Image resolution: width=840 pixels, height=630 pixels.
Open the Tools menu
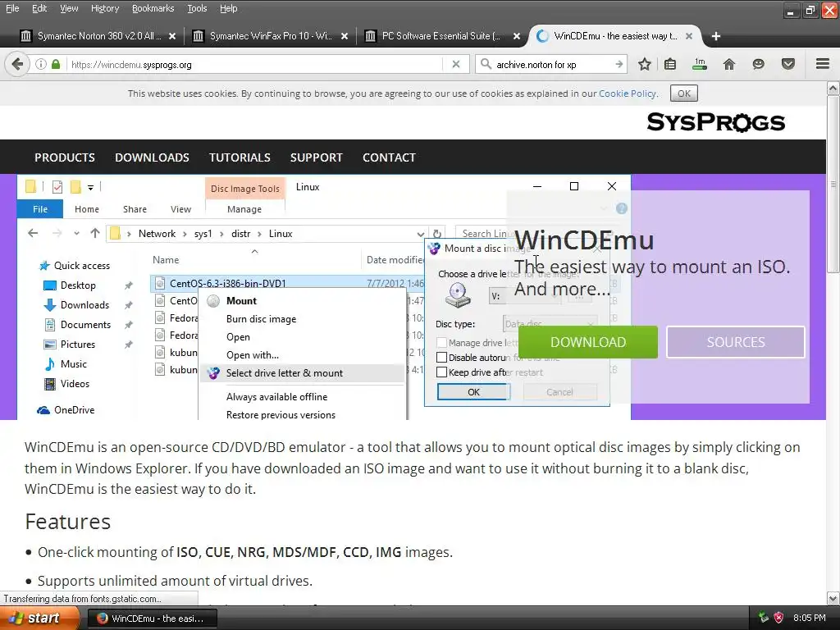(197, 8)
